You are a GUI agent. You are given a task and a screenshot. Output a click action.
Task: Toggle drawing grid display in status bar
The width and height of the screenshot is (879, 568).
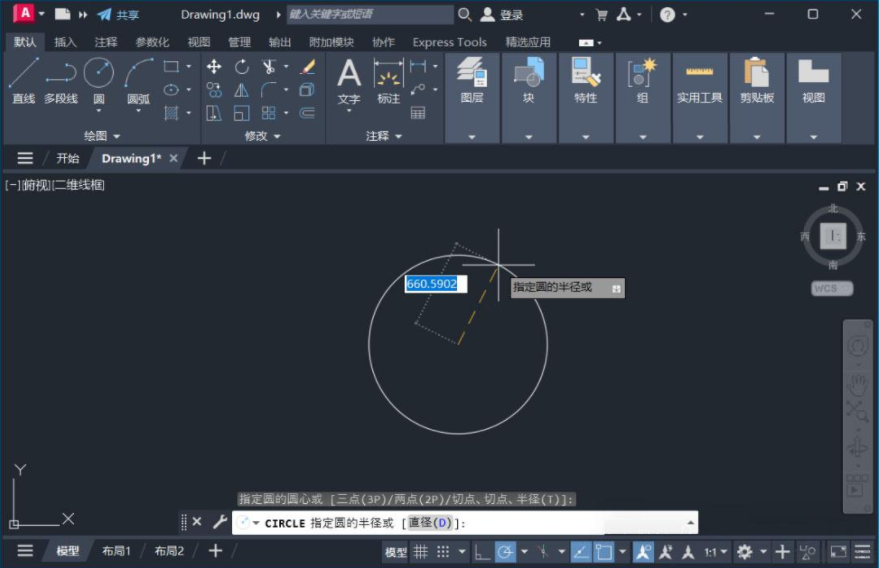[x=420, y=552]
